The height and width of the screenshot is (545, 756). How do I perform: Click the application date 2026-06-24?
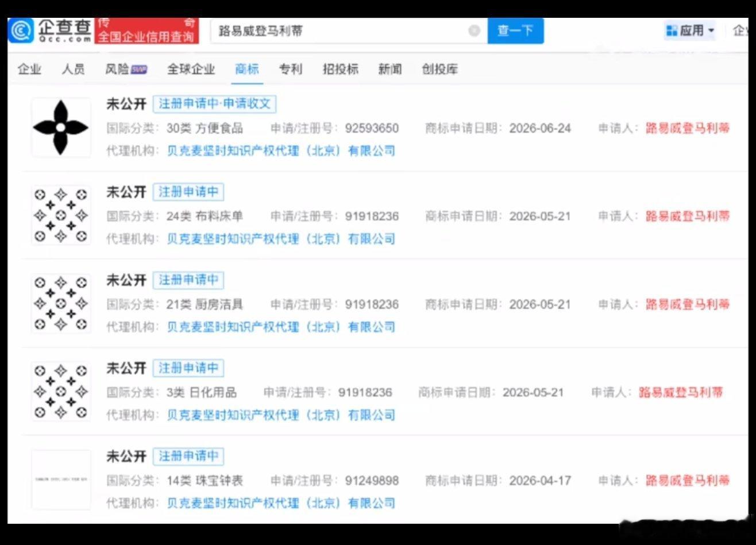pyautogui.click(x=540, y=128)
